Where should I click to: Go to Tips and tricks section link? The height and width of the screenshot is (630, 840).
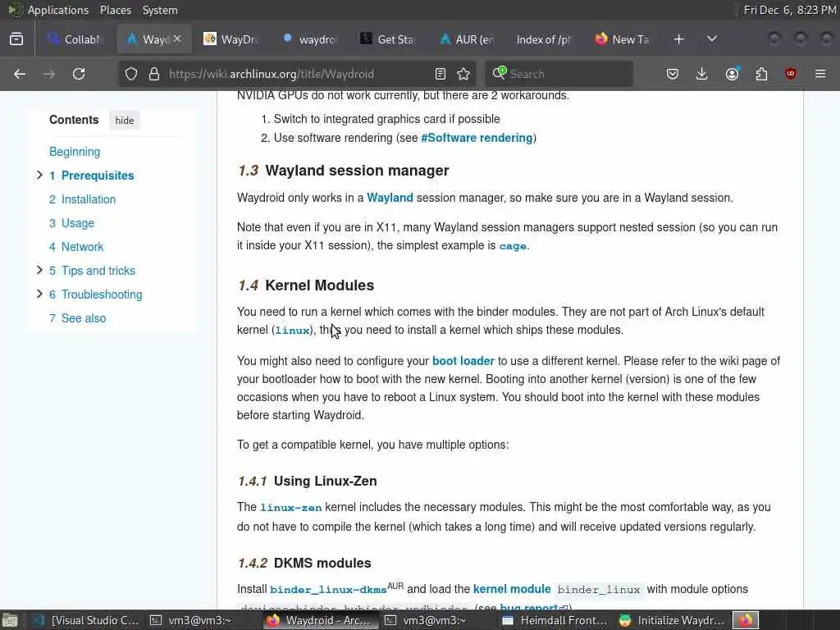click(x=92, y=271)
